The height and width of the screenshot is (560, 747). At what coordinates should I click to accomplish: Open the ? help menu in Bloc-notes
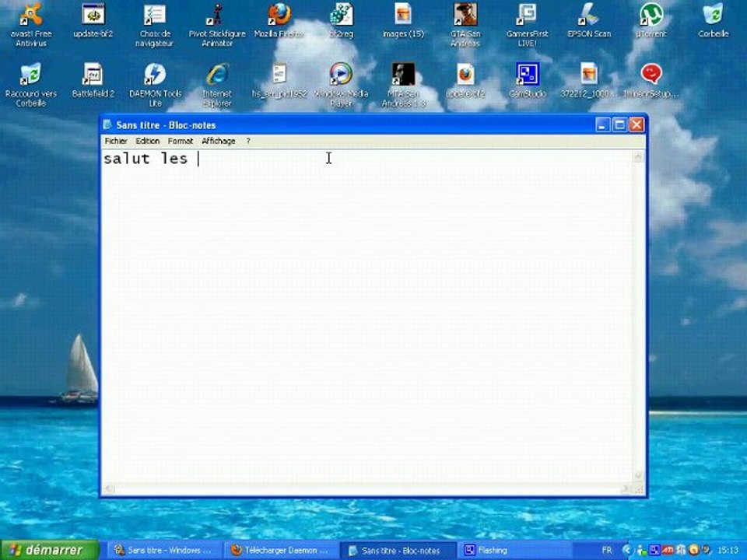pos(248,141)
